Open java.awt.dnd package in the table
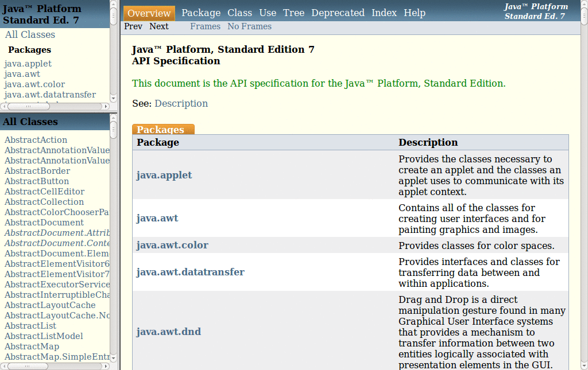 (168, 332)
